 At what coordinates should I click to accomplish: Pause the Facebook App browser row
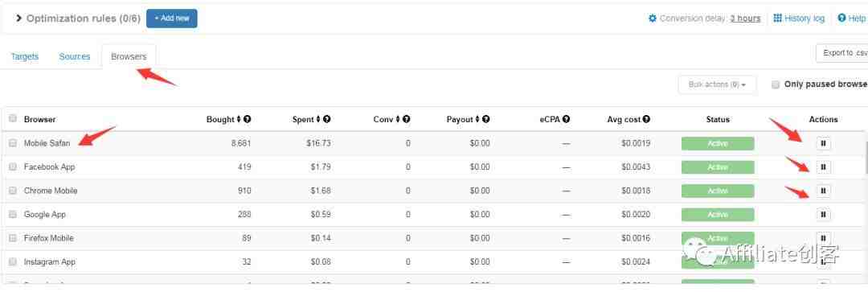pyautogui.click(x=823, y=167)
